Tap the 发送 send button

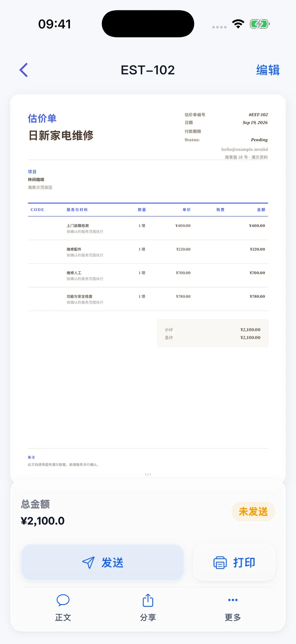click(102, 563)
